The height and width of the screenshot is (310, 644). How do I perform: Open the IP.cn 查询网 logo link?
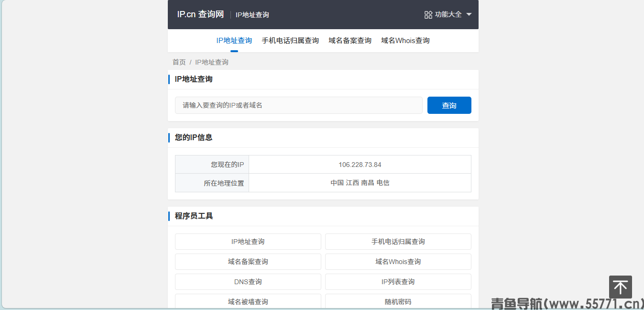click(x=200, y=14)
